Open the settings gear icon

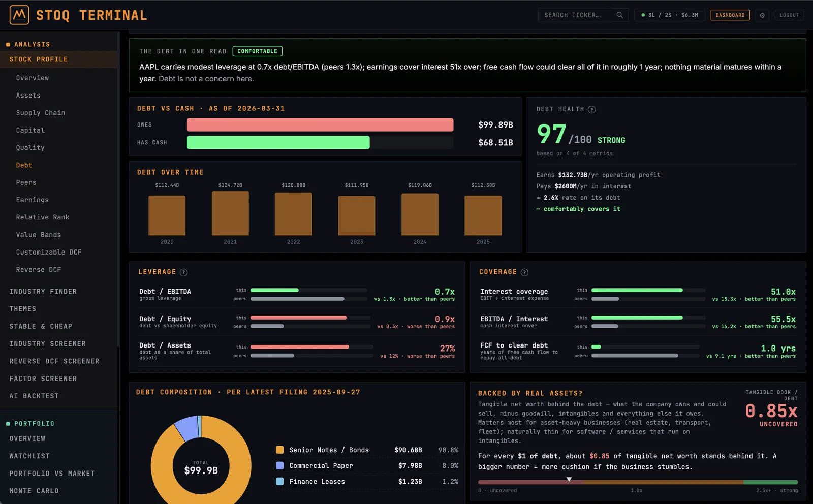[762, 15]
